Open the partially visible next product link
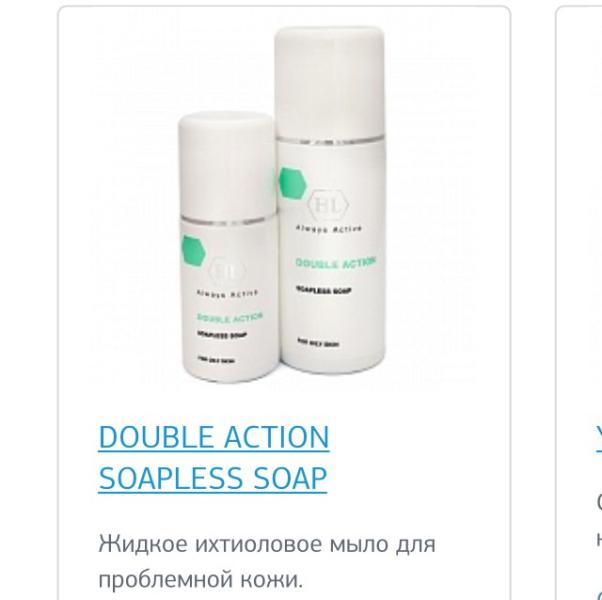This screenshot has height=600, width=602. coord(599,438)
